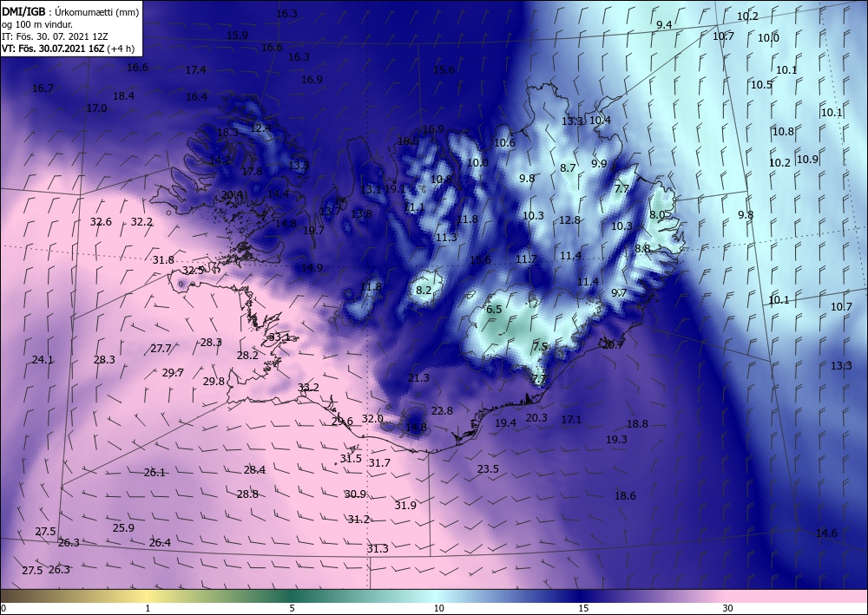This screenshot has width=868, height=615.
Task: Click the 12.8 value label
Action: click(x=569, y=219)
